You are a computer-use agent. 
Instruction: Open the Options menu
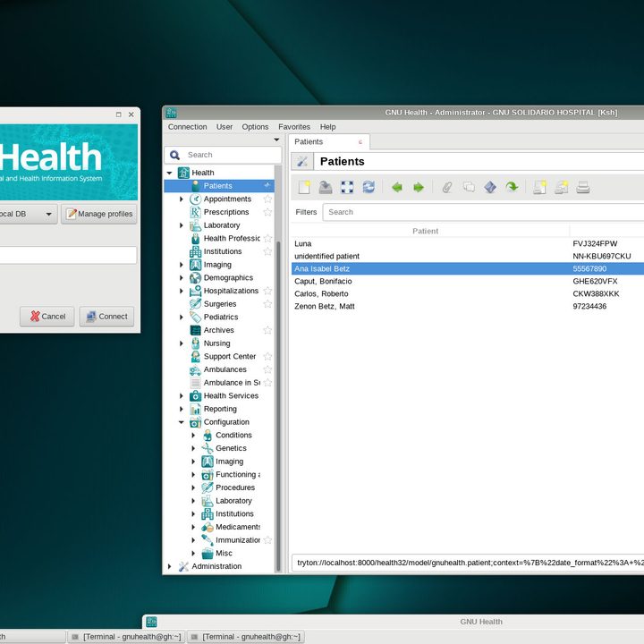[x=255, y=127]
